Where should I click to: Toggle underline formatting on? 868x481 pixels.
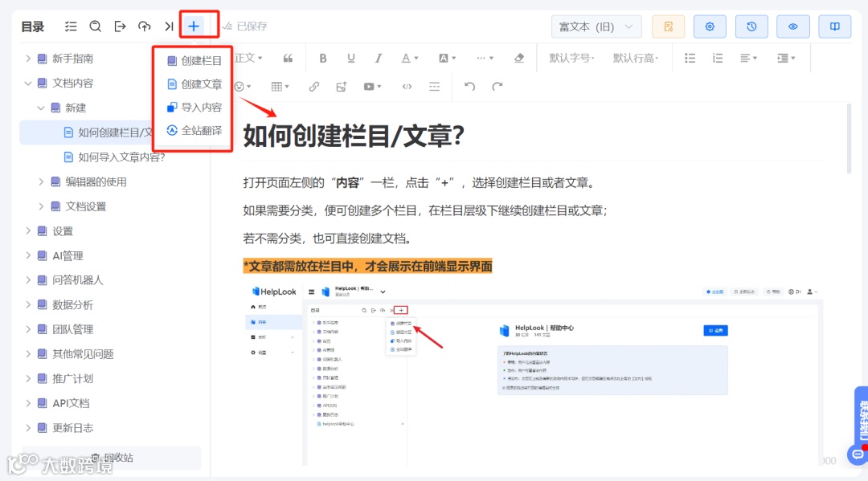pos(350,58)
